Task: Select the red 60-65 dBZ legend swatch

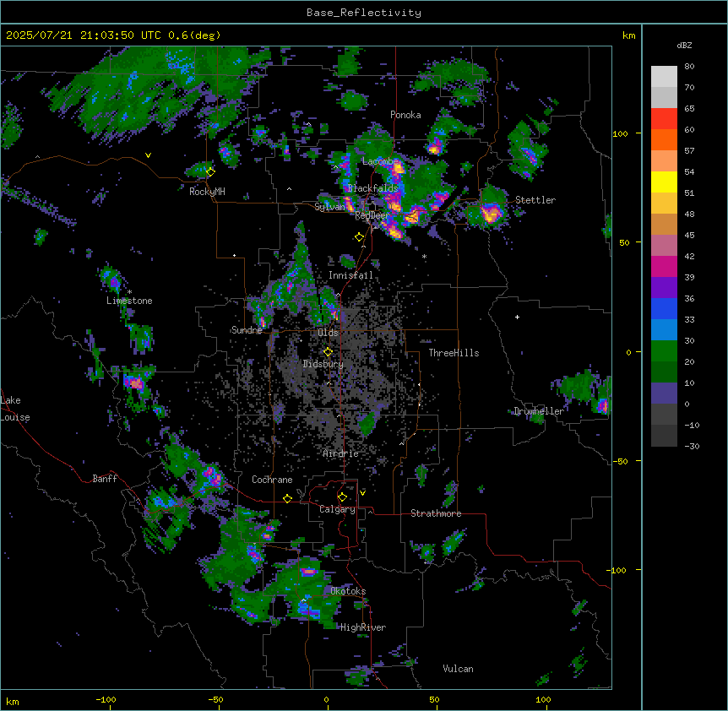Action: (x=664, y=119)
